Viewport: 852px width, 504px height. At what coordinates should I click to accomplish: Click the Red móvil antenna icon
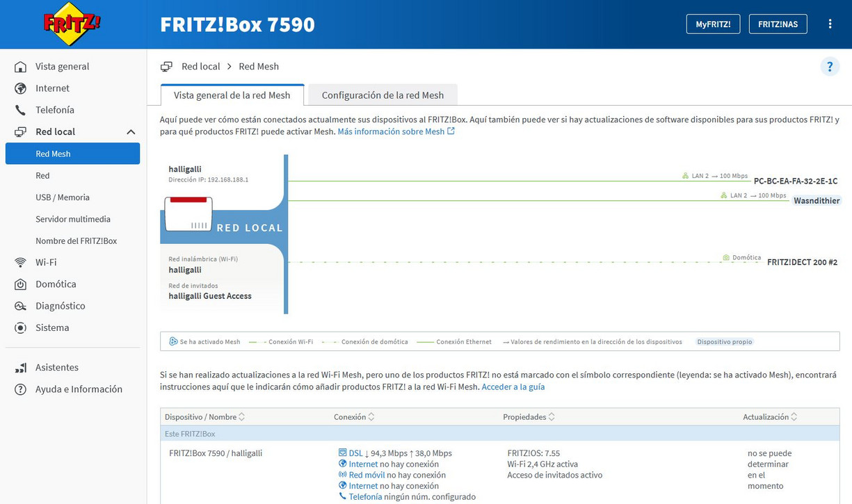[x=342, y=475]
